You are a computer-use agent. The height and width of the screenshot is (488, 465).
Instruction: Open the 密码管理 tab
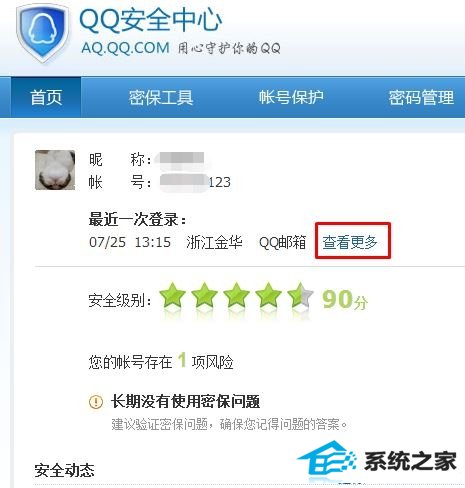coord(421,97)
